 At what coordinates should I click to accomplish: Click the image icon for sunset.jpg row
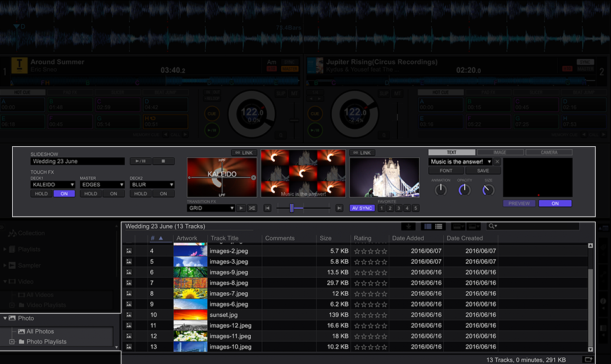(x=129, y=315)
